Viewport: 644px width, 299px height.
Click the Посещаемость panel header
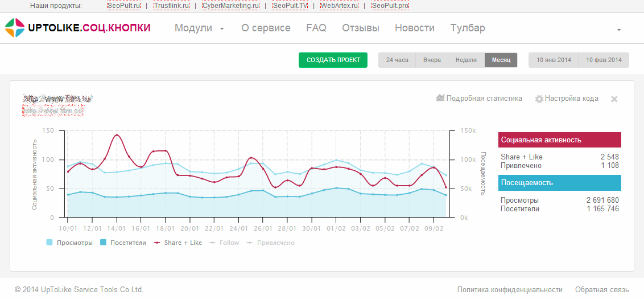pyautogui.click(x=560, y=183)
